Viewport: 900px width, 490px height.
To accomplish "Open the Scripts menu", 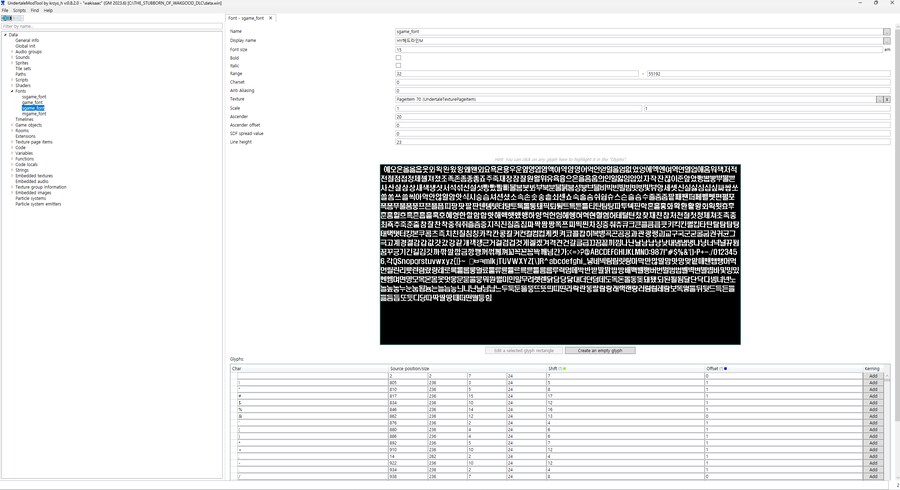I will click(19, 10).
